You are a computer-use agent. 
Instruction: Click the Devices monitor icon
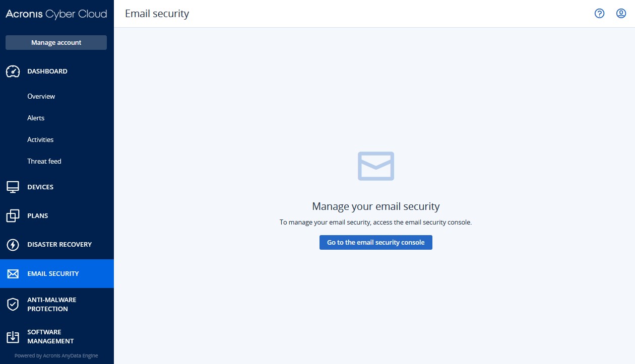coord(13,187)
